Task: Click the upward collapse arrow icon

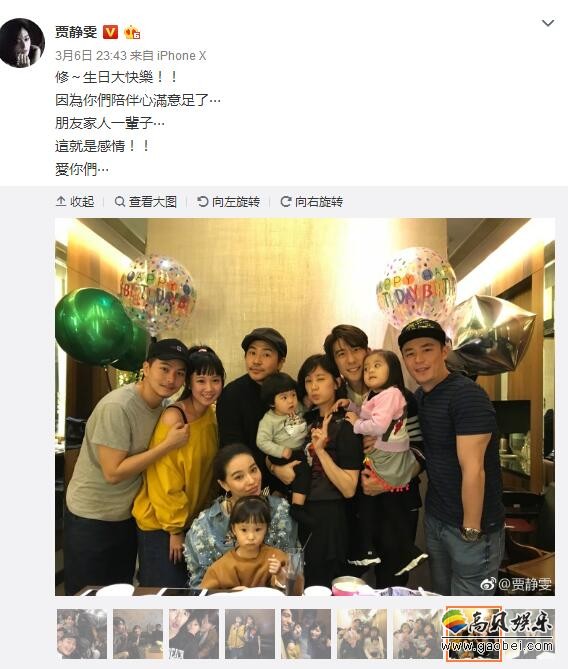Action: point(61,201)
